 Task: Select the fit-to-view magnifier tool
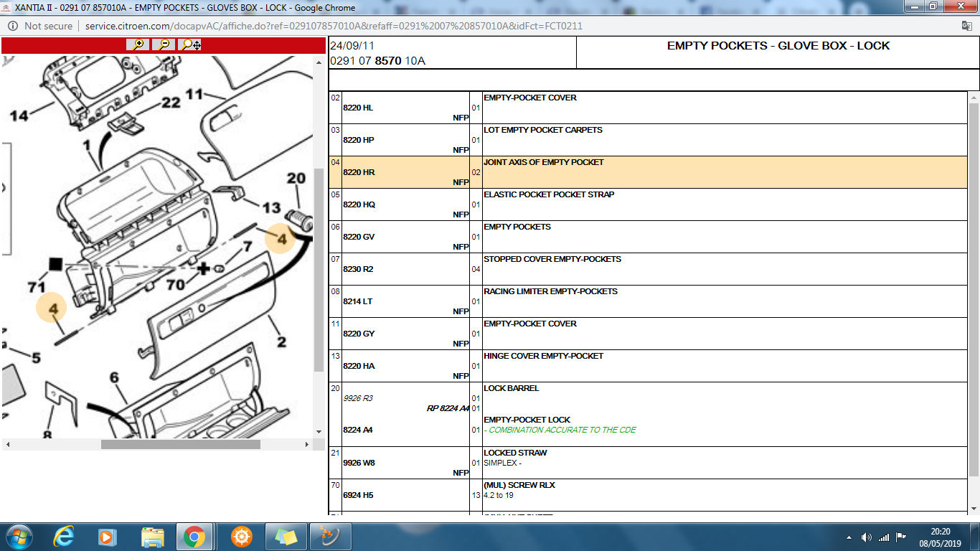[190, 44]
